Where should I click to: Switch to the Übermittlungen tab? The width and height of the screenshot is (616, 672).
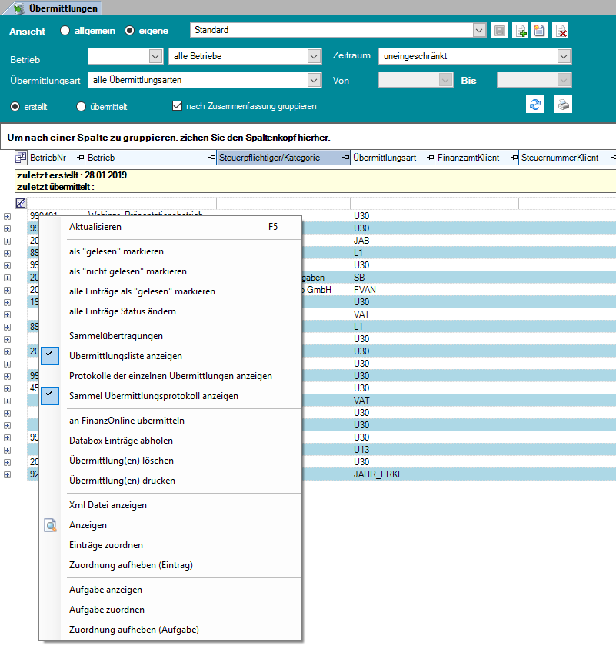(x=54, y=8)
